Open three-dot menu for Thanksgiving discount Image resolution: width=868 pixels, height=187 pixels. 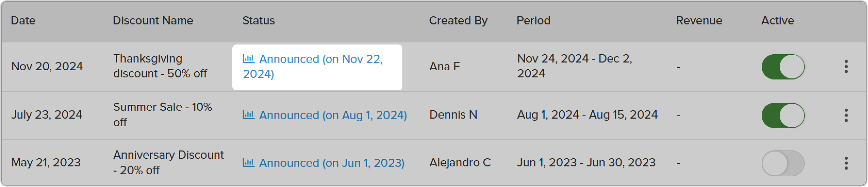[x=846, y=67]
